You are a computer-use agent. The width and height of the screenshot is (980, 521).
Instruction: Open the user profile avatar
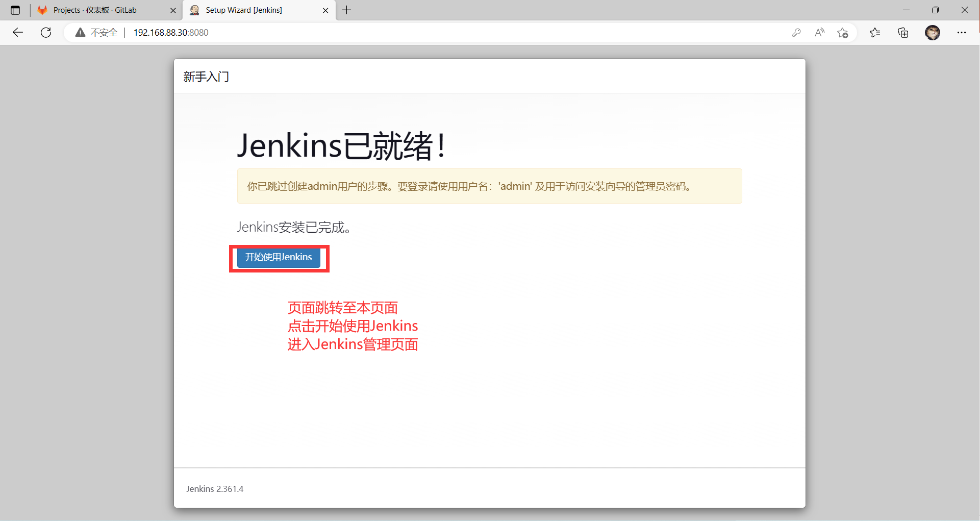pyautogui.click(x=932, y=33)
